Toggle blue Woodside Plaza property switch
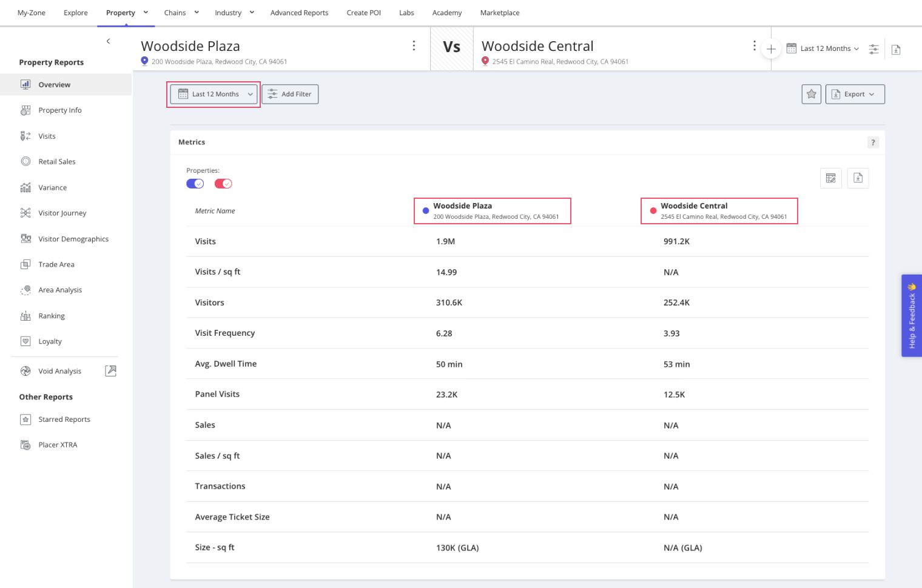The height and width of the screenshot is (588, 922). pos(195,184)
